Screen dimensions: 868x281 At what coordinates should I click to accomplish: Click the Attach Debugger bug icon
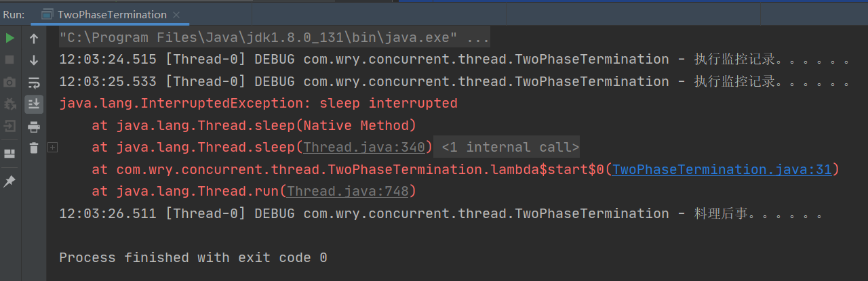point(9,104)
